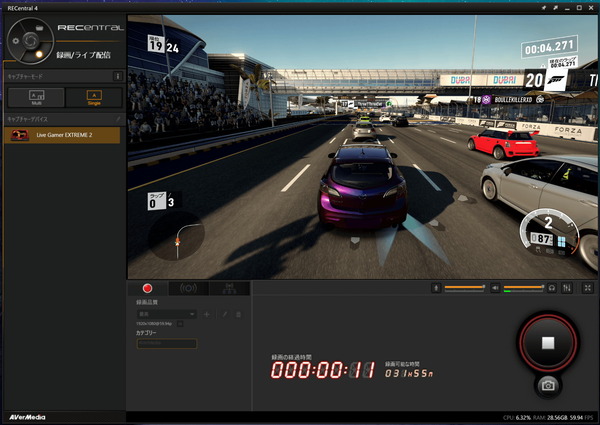Viewport: 600px width, 425px height.
Task: Mute the speaker volume icon
Action: (x=495, y=288)
